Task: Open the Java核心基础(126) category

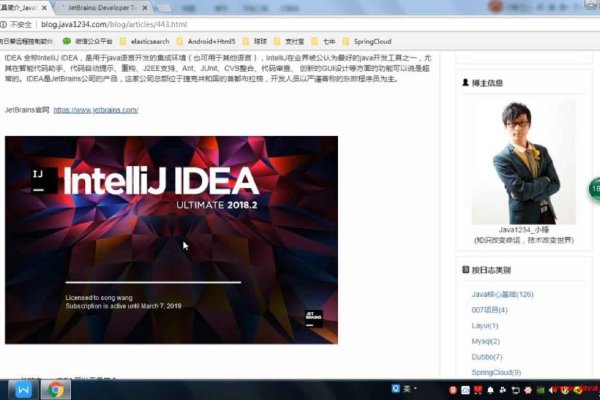Action: 502,294
